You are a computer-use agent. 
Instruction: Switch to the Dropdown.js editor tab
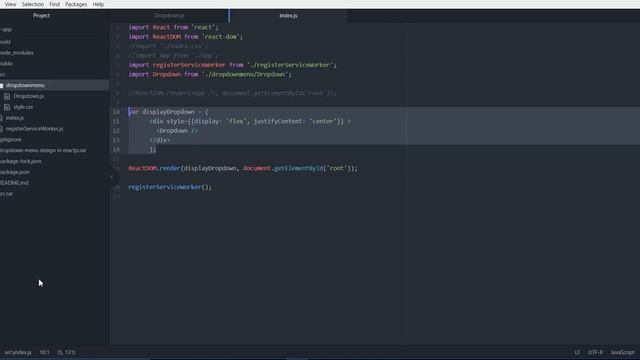click(169, 16)
